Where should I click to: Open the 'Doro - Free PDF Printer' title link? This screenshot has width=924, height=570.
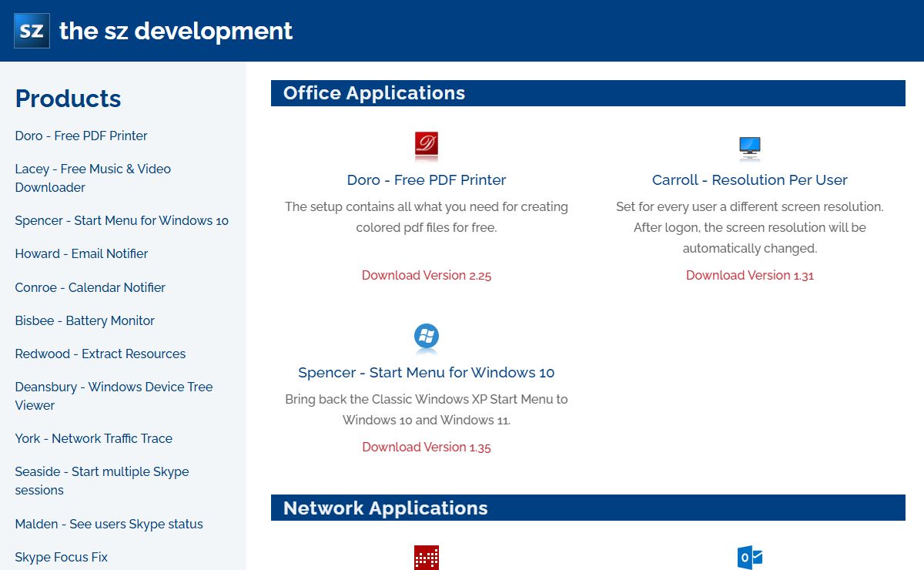[427, 179]
